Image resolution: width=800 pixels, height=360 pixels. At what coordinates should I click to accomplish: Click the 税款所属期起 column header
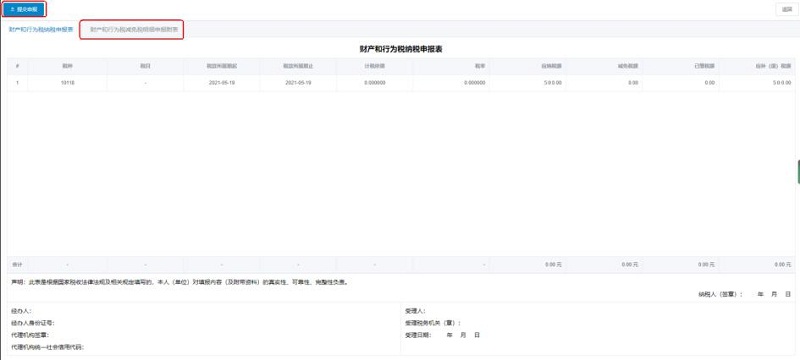tap(221, 66)
